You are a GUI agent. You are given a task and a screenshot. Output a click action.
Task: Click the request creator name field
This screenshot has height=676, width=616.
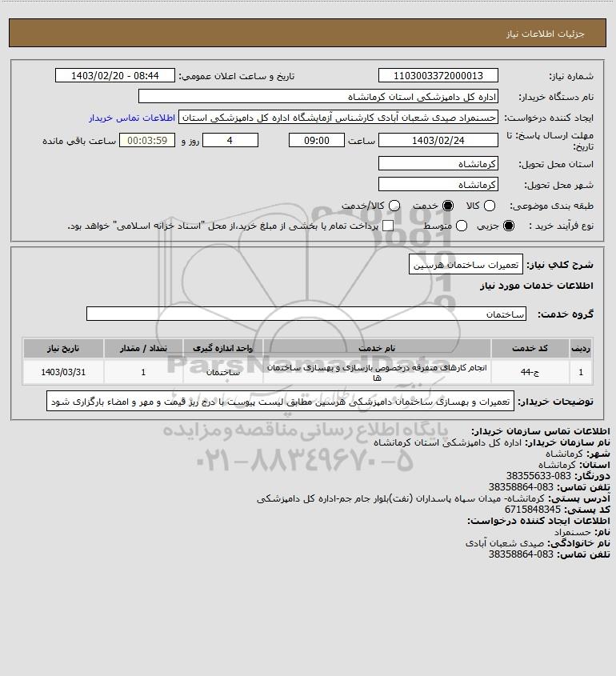(x=338, y=118)
